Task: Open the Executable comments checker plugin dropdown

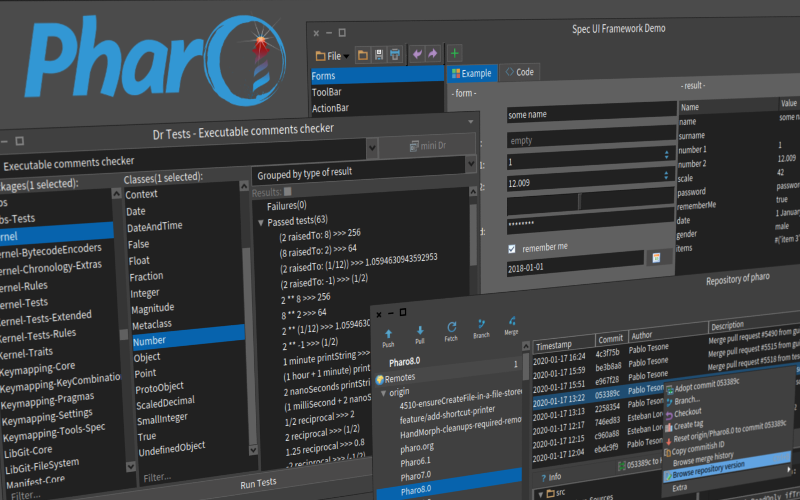Action: click(372, 147)
